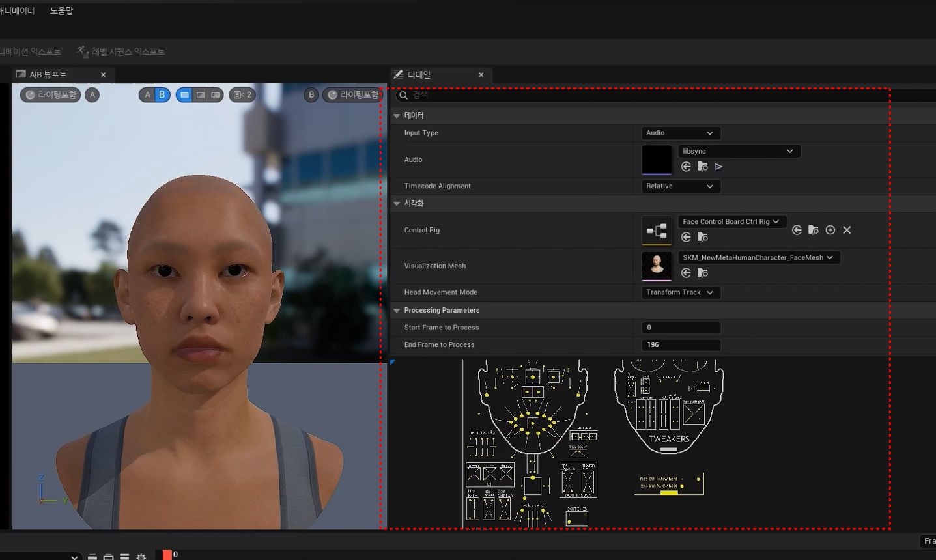
Task: Open the 도움말 menu
Action: (x=62, y=10)
